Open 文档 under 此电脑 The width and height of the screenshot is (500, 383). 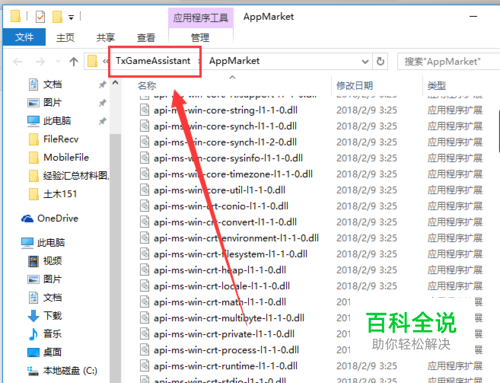click(52, 297)
